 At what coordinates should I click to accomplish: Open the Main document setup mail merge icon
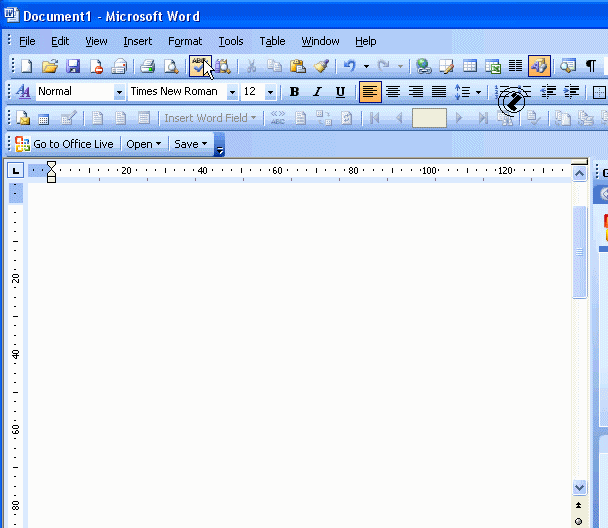coord(23,118)
